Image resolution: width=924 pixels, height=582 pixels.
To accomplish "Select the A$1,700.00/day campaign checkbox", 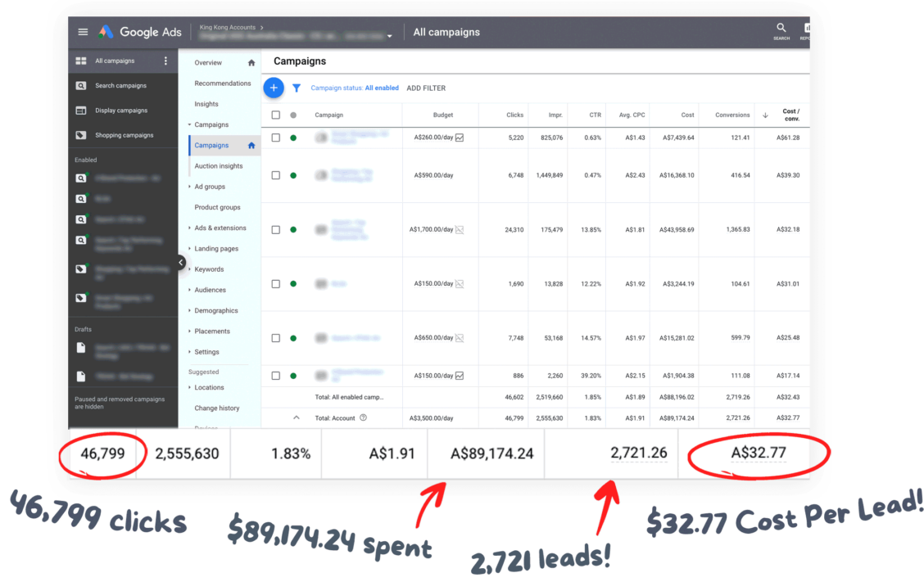I will pos(275,230).
